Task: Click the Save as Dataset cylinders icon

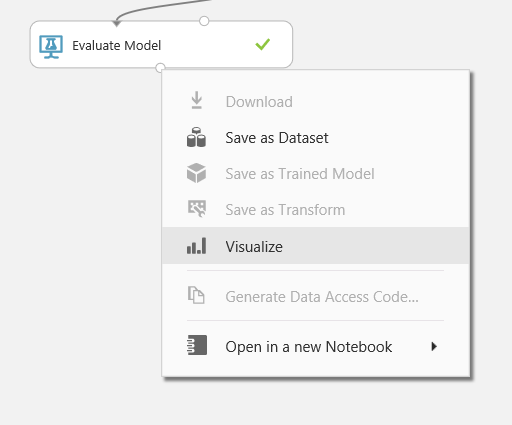Action: coord(196,137)
